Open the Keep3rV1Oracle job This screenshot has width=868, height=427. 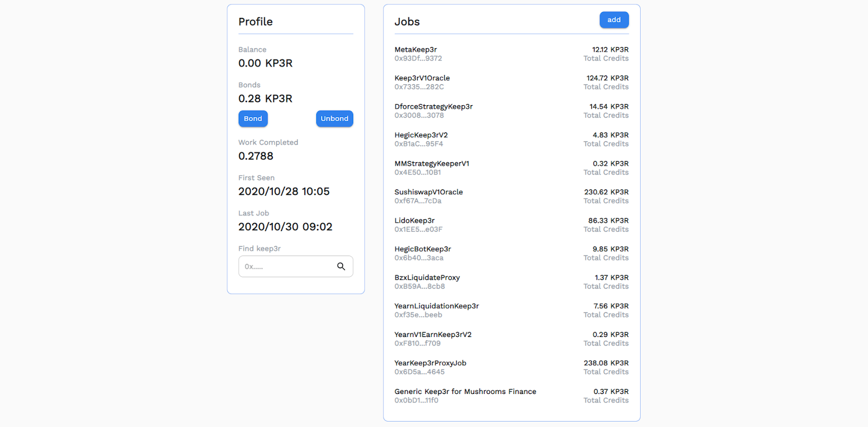tap(422, 78)
